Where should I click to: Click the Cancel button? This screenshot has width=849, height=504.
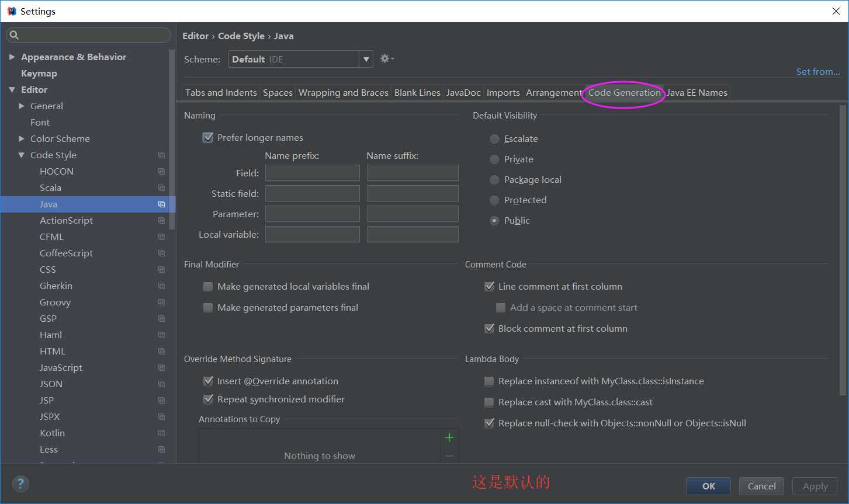click(762, 486)
